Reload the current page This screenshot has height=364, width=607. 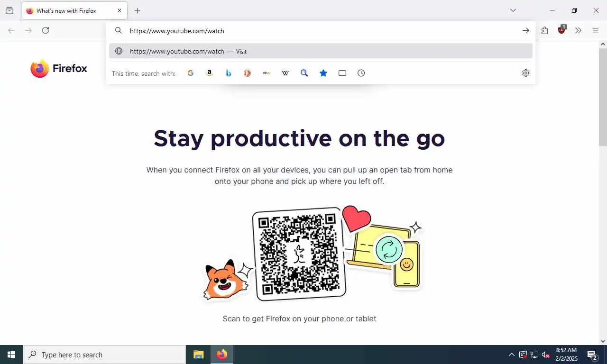[x=46, y=30]
